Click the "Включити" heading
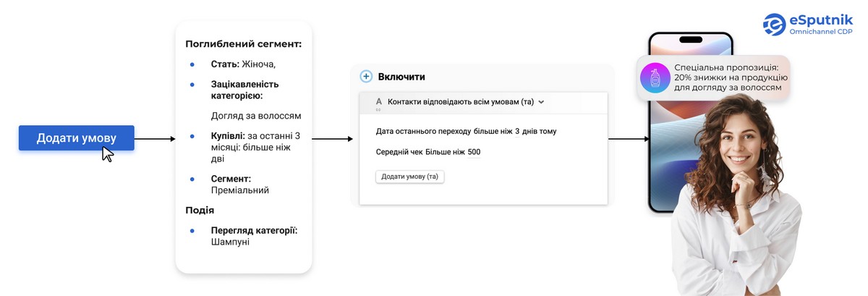This screenshot has width=868, height=296. point(401,77)
